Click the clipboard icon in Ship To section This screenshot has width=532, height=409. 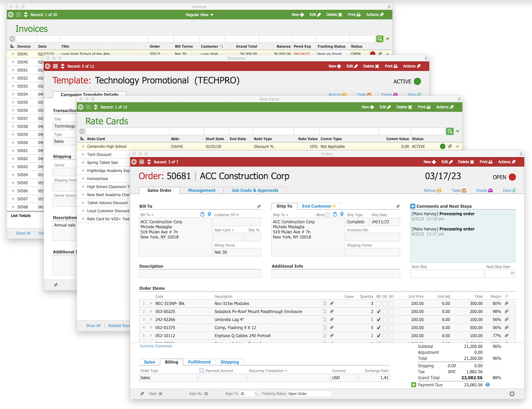(x=335, y=214)
